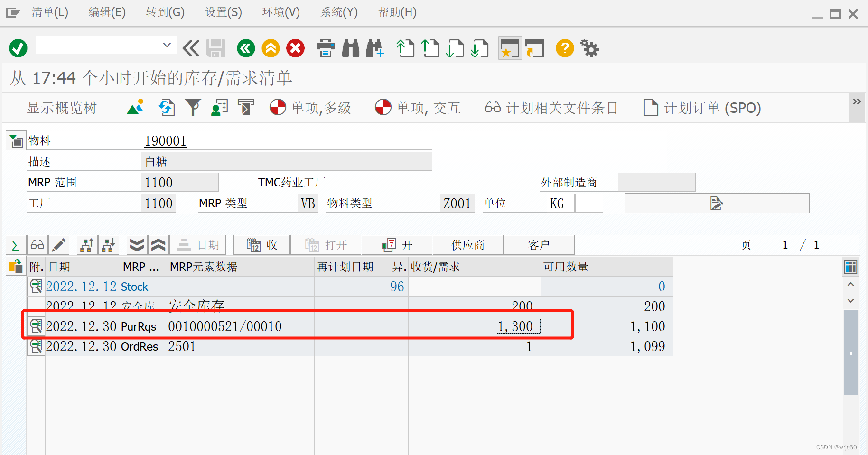
Task: Click the first order tree hierarchy icon
Action: 87,245
